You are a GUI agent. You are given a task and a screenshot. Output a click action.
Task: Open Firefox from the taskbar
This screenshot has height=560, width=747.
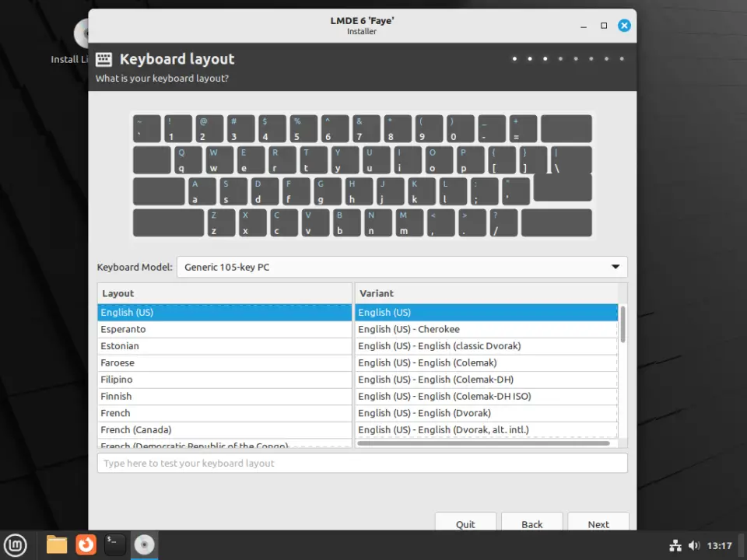coord(86,544)
